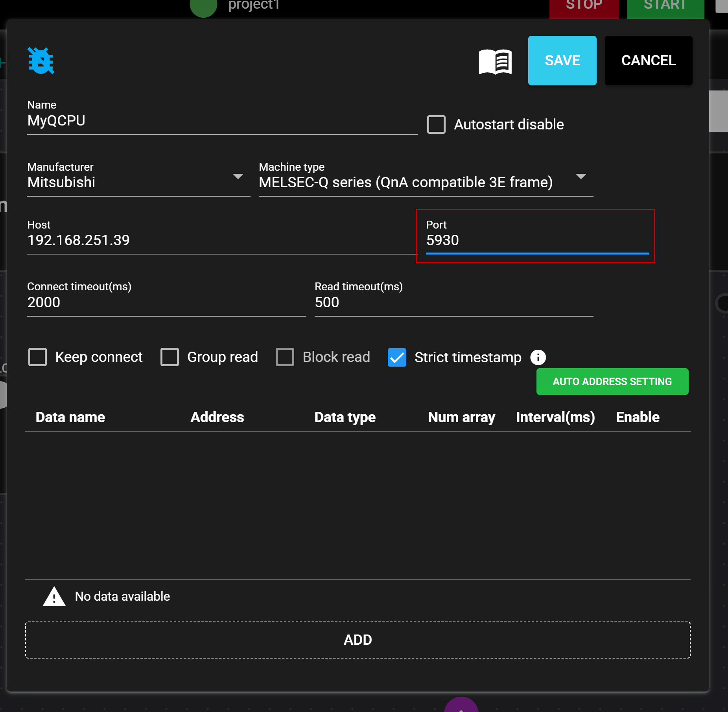Click AUTO ADDRESS SETTING button
This screenshot has height=712, width=728.
coord(612,382)
